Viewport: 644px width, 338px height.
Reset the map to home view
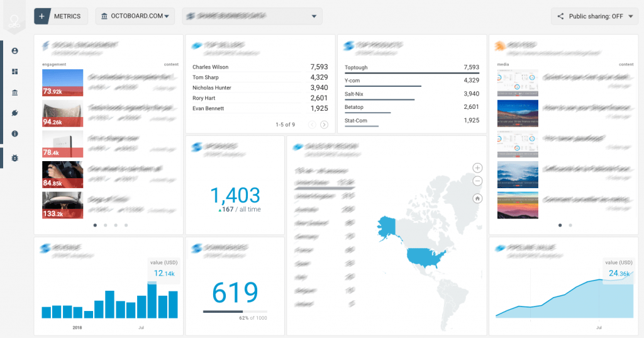477,199
